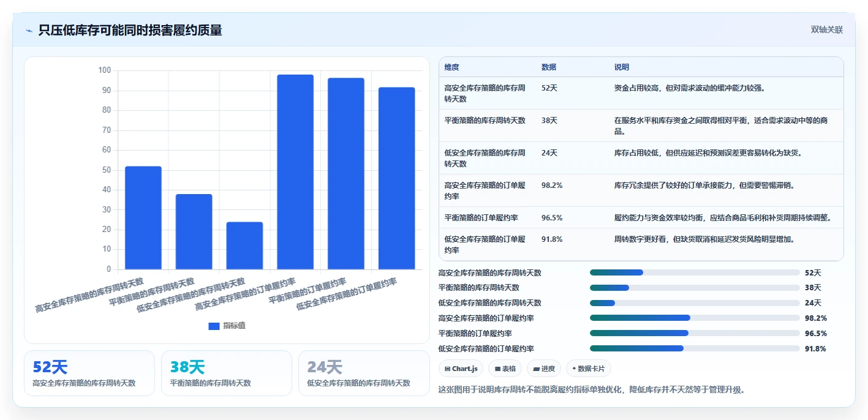
Task: Click the 维度 column header
Action: point(452,67)
